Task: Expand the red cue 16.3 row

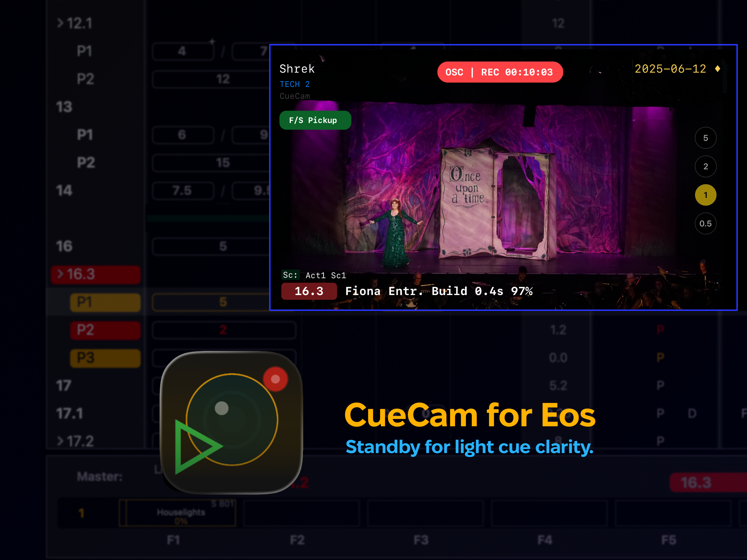Action: pos(61,274)
